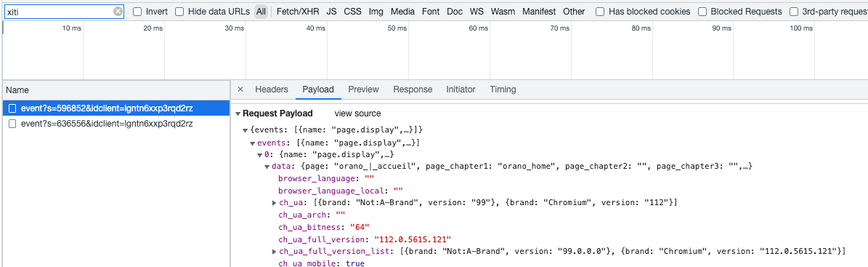Filter by Wasm requests
Screen dimensions: 868x267
(503, 11)
